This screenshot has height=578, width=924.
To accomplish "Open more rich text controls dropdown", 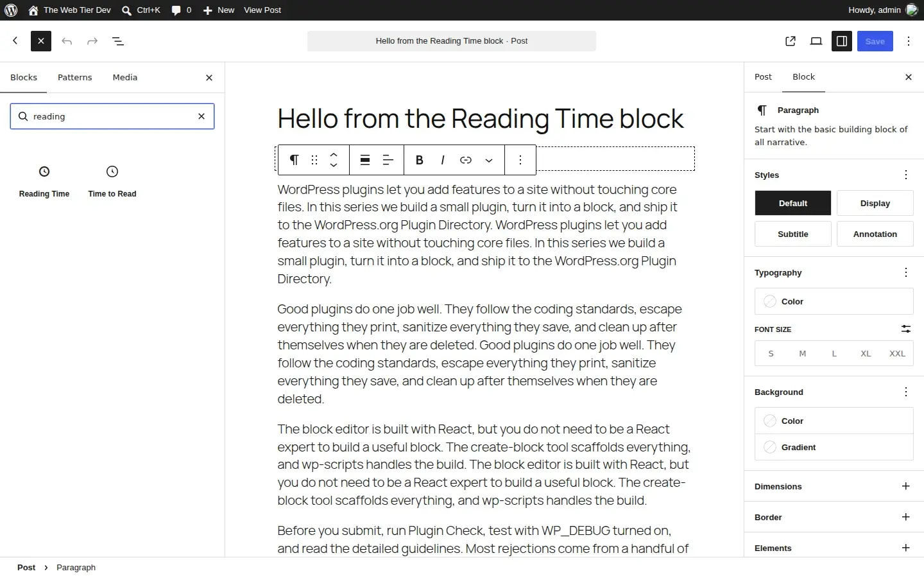I will (x=489, y=160).
